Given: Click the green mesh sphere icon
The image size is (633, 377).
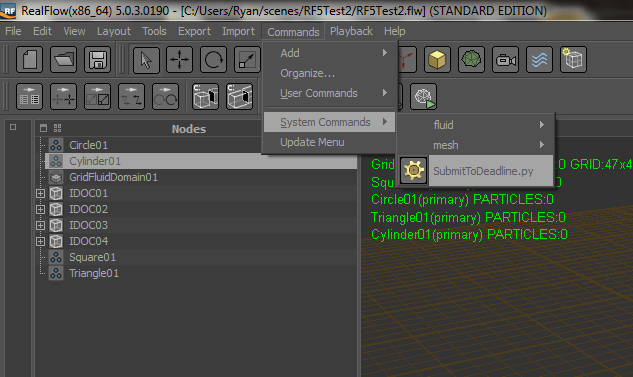Looking at the screenshot, I should [x=471, y=60].
